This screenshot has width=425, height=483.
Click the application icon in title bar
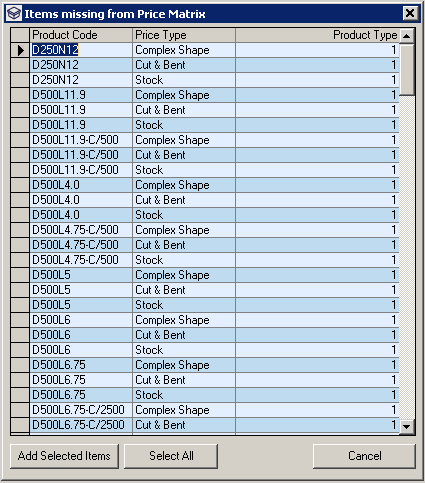coord(14,14)
